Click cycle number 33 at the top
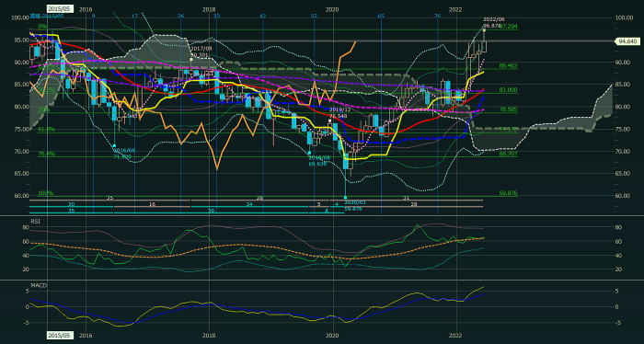The width and height of the screenshot is (644, 344). click(217, 16)
